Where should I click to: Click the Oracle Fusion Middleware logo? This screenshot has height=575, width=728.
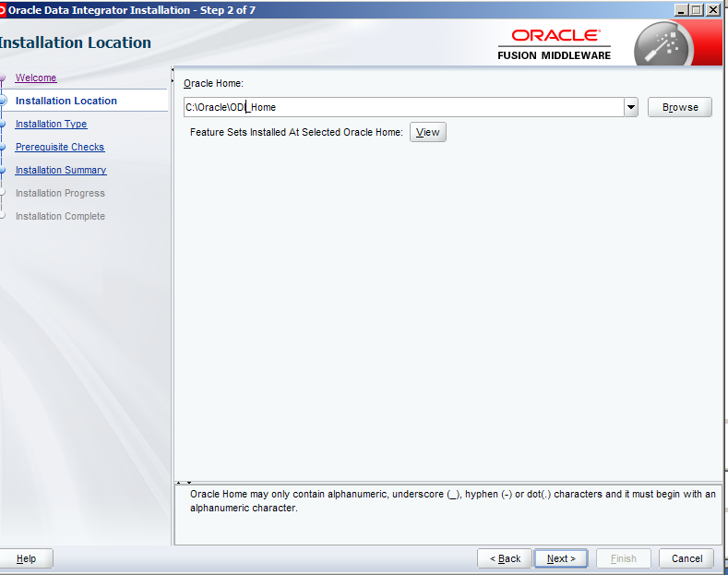[555, 43]
